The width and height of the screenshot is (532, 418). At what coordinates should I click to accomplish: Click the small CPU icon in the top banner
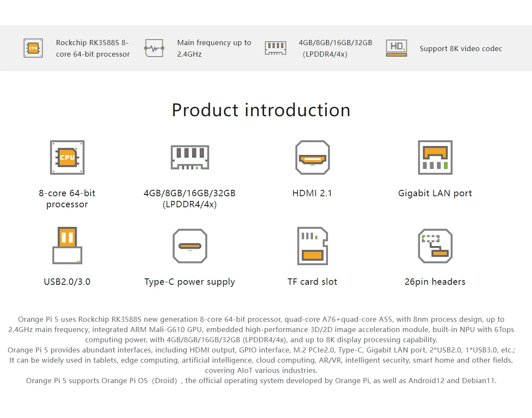(33, 48)
